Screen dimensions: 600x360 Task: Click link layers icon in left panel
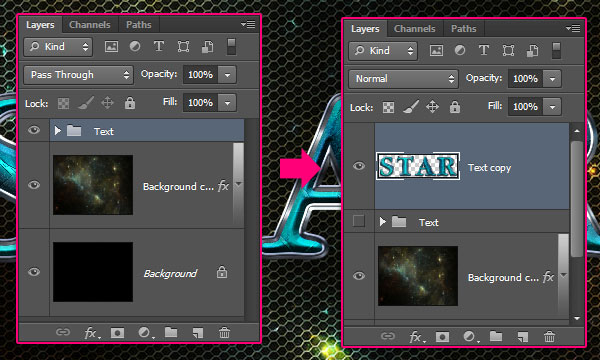pos(63,332)
